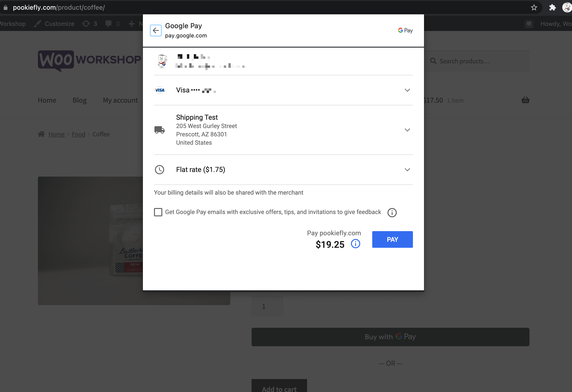Open the comments bubble icon showing 0

[x=108, y=24]
